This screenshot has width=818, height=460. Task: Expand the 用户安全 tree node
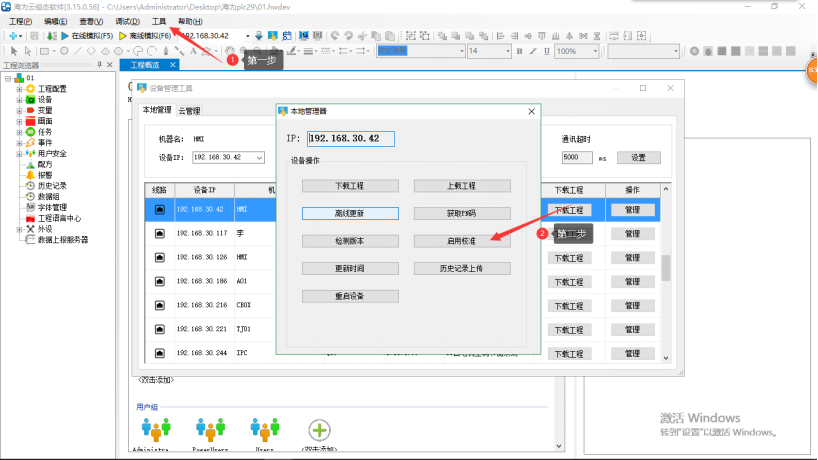tap(19, 153)
